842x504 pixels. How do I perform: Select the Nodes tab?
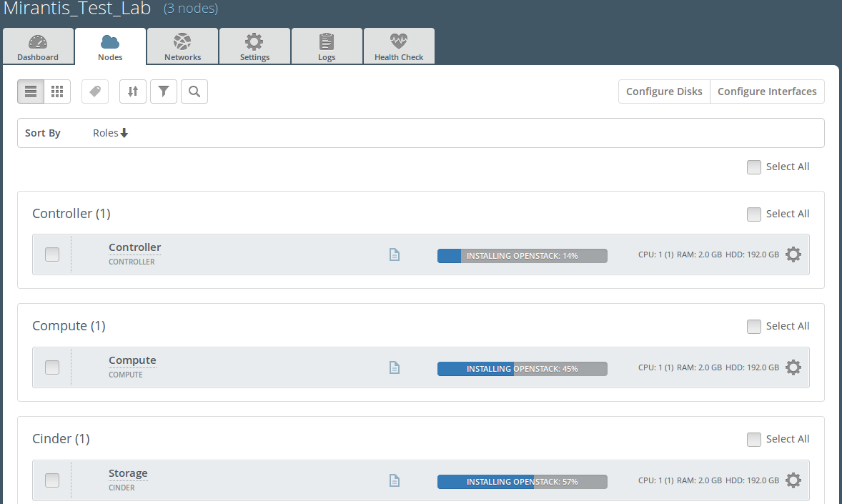pyautogui.click(x=110, y=46)
